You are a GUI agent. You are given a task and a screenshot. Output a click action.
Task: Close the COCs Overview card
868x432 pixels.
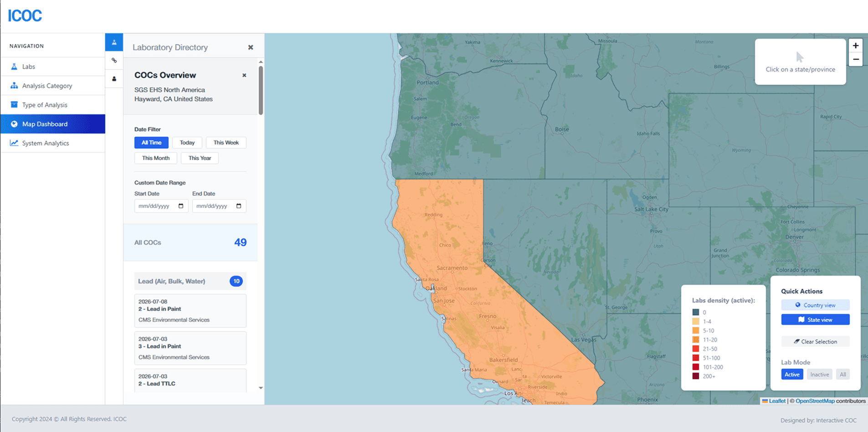[244, 75]
